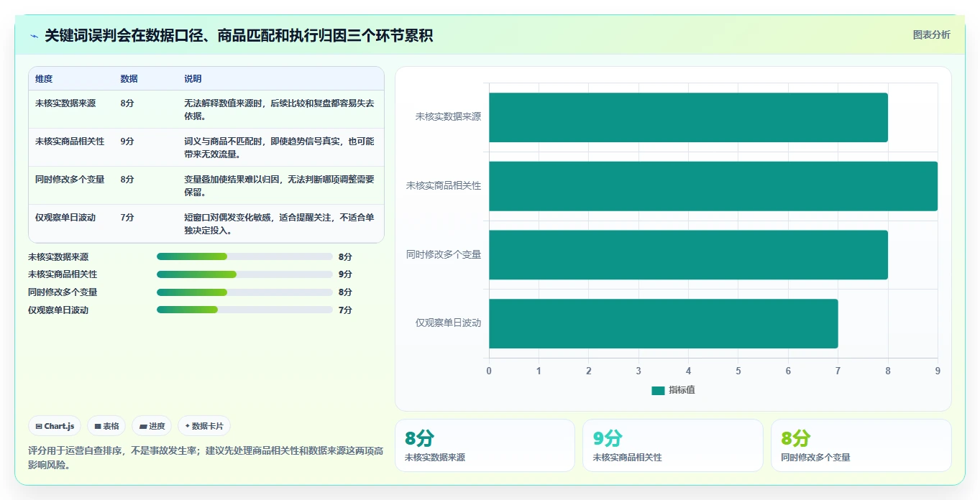Viewport: 980px width, 500px height.
Task: Click the 仅观察单日波动 chart axis label
Action: click(448, 323)
